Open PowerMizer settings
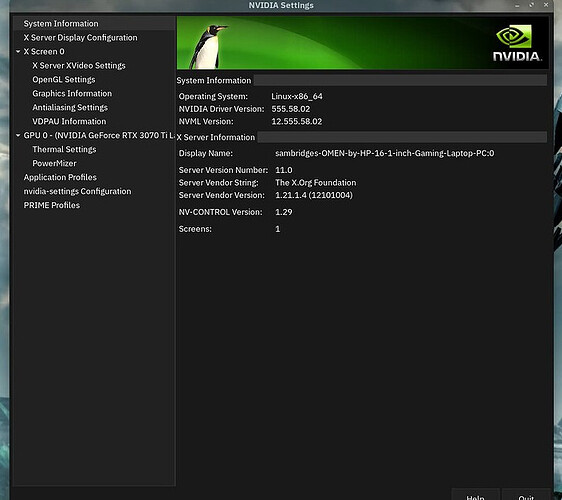Image resolution: width=562 pixels, height=500 pixels. (x=54, y=163)
